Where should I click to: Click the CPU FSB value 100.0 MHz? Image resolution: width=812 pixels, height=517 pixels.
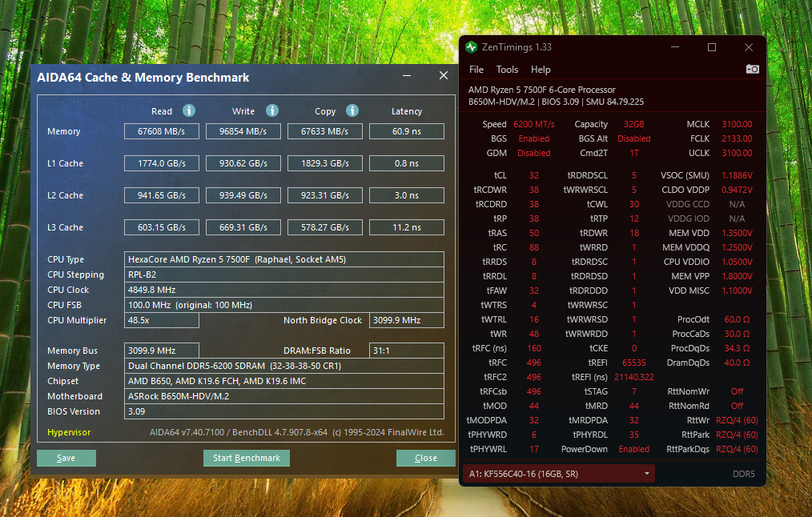(x=283, y=306)
